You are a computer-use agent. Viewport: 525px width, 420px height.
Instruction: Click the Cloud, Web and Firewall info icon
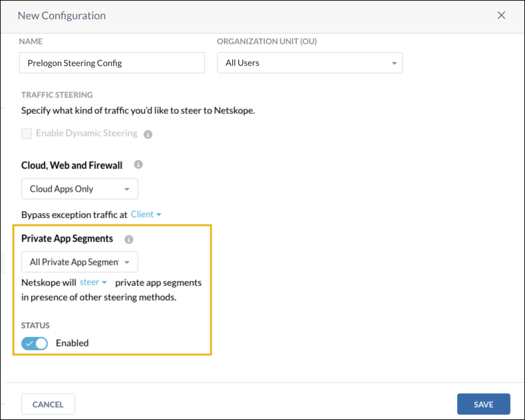click(138, 165)
